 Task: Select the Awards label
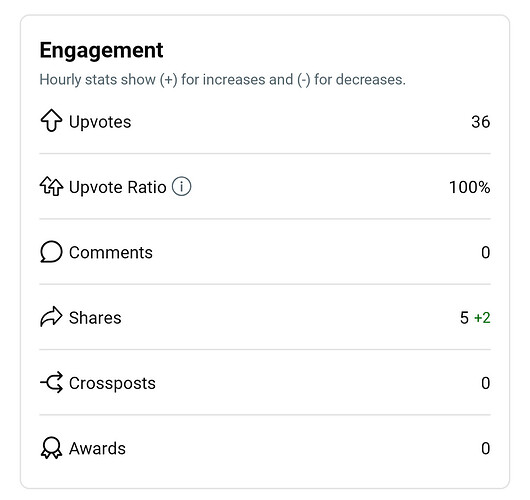pyautogui.click(x=97, y=449)
